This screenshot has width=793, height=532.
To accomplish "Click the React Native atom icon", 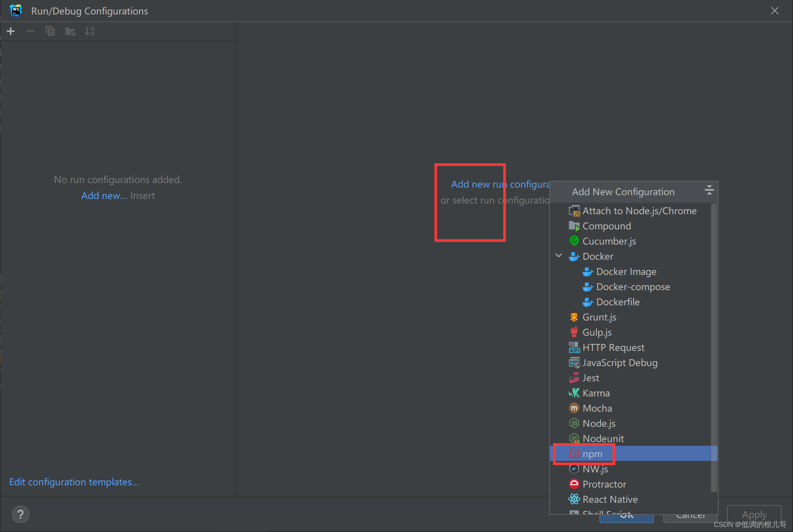I will [574, 499].
